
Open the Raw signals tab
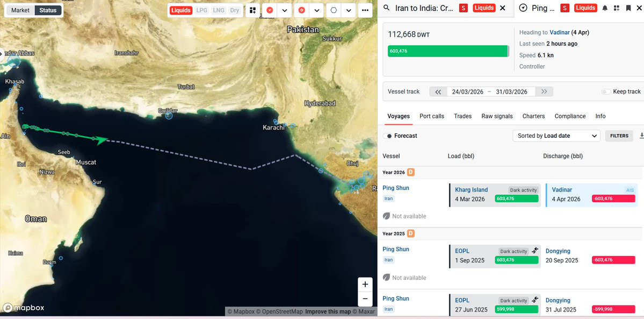pyautogui.click(x=497, y=116)
